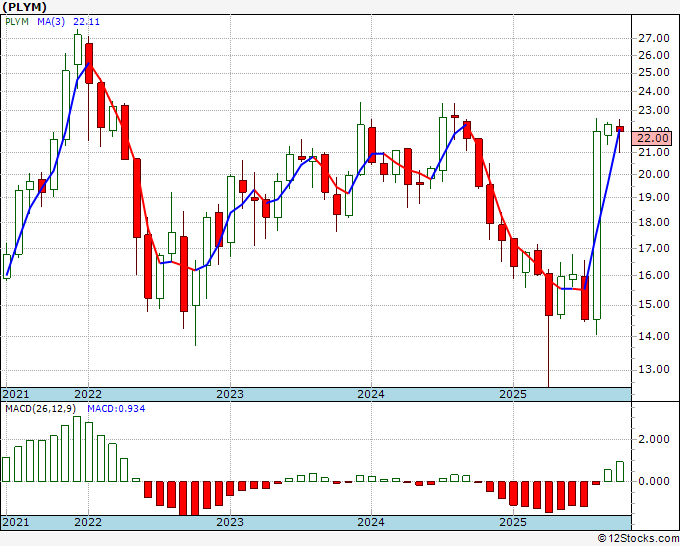680x546 pixels.
Task: Click 2021 on the MACD time axis
Action: 16,522
